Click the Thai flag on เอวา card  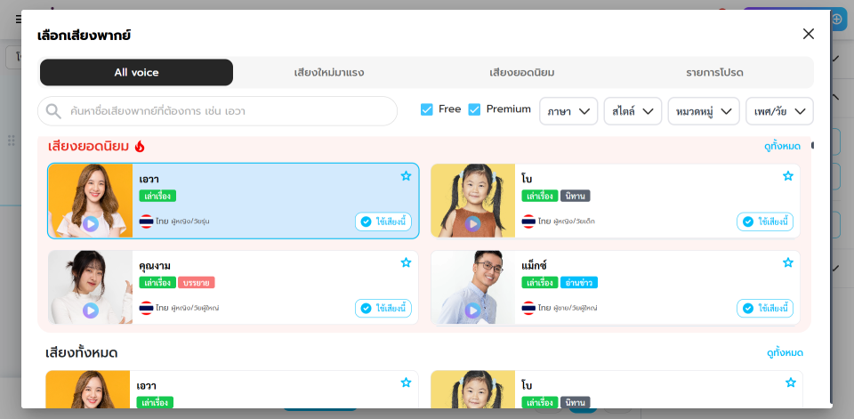click(146, 221)
